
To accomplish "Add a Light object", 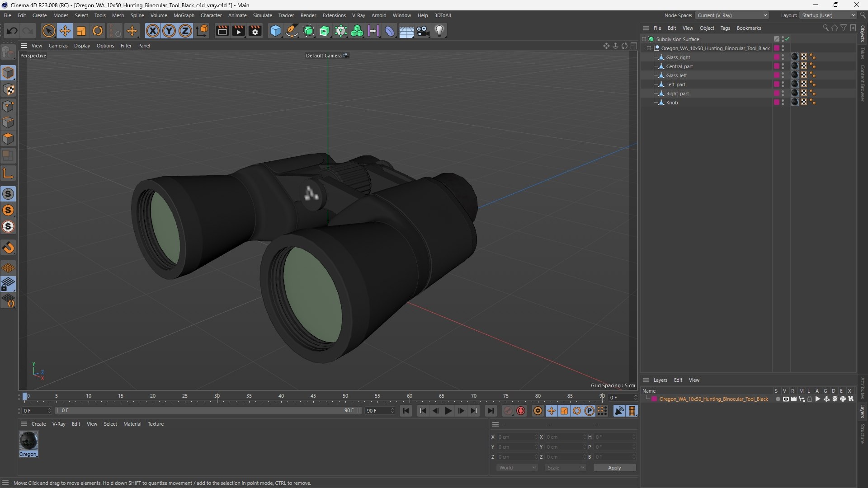I will pyautogui.click(x=439, y=31).
